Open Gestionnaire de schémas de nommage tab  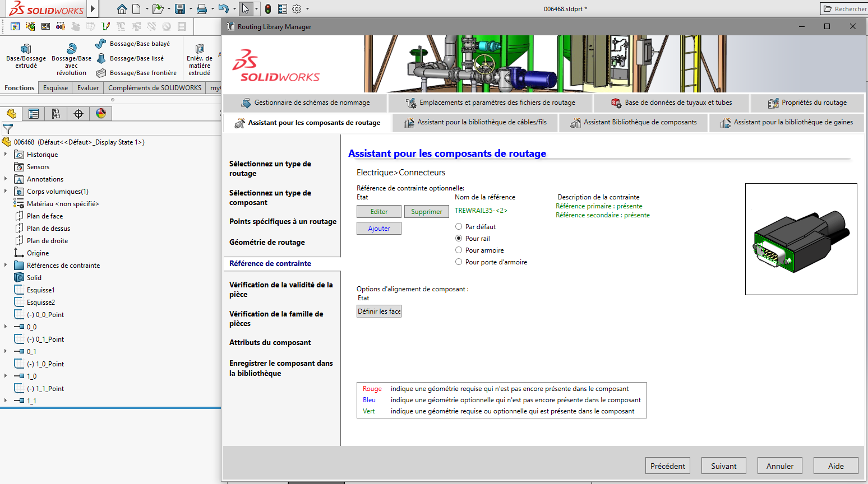pyautogui.click(x=306, y=103)
